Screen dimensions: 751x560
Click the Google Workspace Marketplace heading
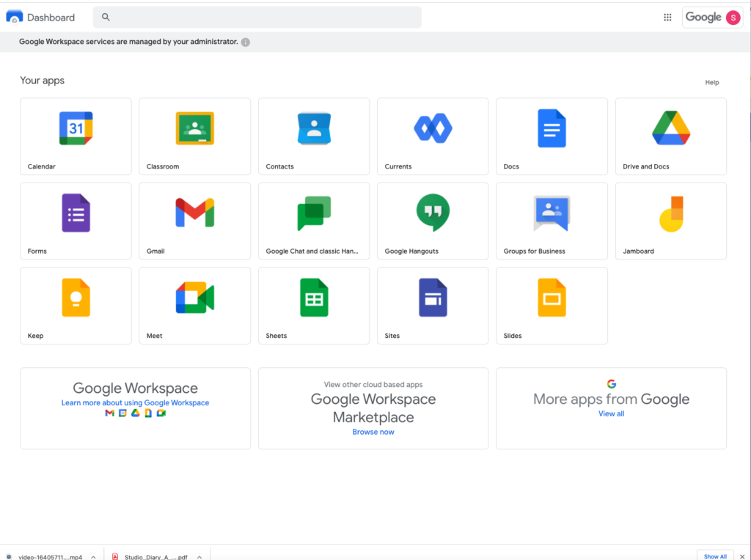pyautogui.click(x=373, y=408)
